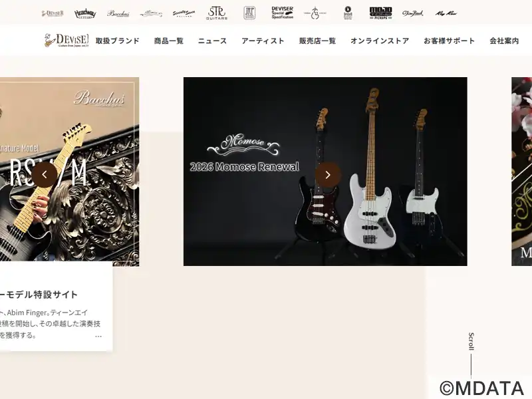Screen dimensions: 532x399
Task: Open アーティスト menu item
Action: pyautogui.click(x=263, y=41)
